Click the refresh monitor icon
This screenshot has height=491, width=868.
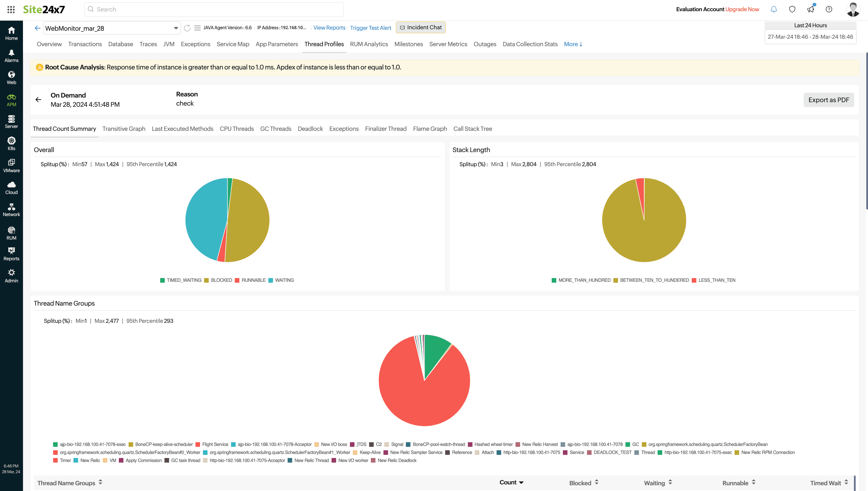click(187, 28)
